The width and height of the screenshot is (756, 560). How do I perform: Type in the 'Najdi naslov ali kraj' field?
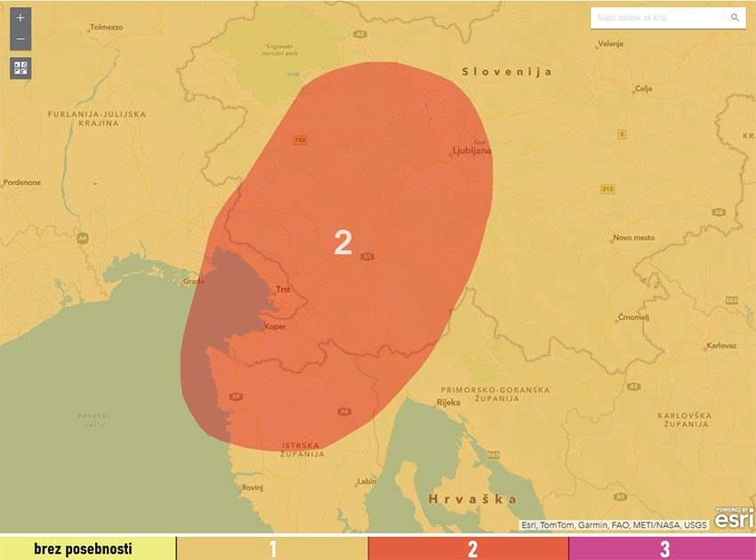(x=657, y=18)
